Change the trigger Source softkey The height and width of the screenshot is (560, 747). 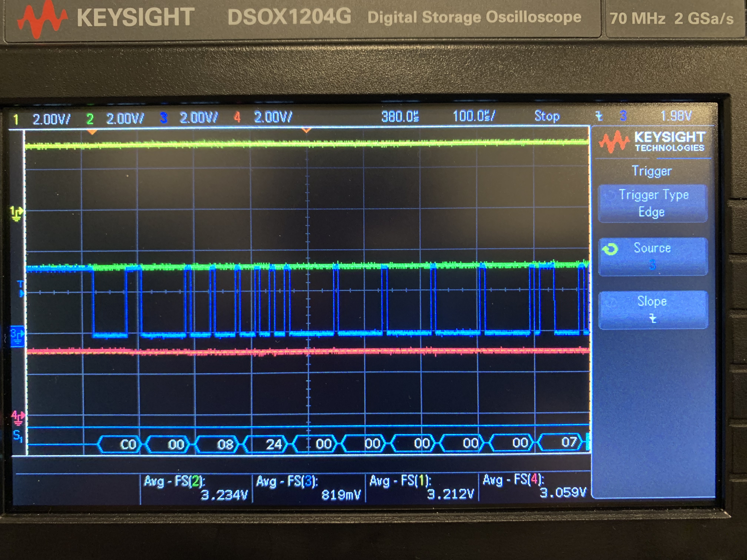[653, 256]
